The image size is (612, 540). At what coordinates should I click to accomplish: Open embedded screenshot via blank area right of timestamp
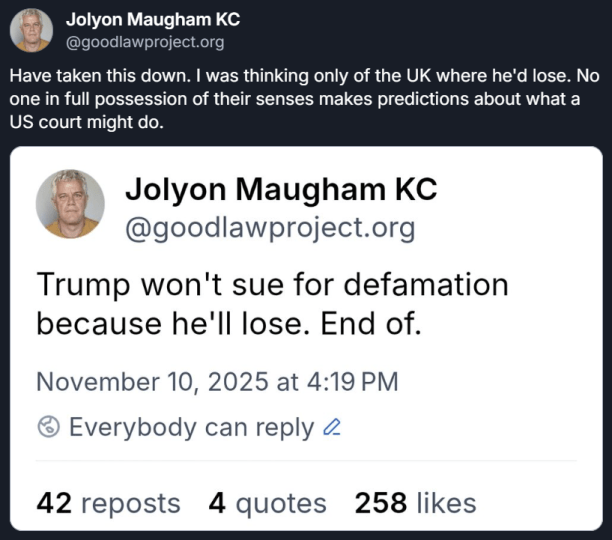click(x=500, y=381)
